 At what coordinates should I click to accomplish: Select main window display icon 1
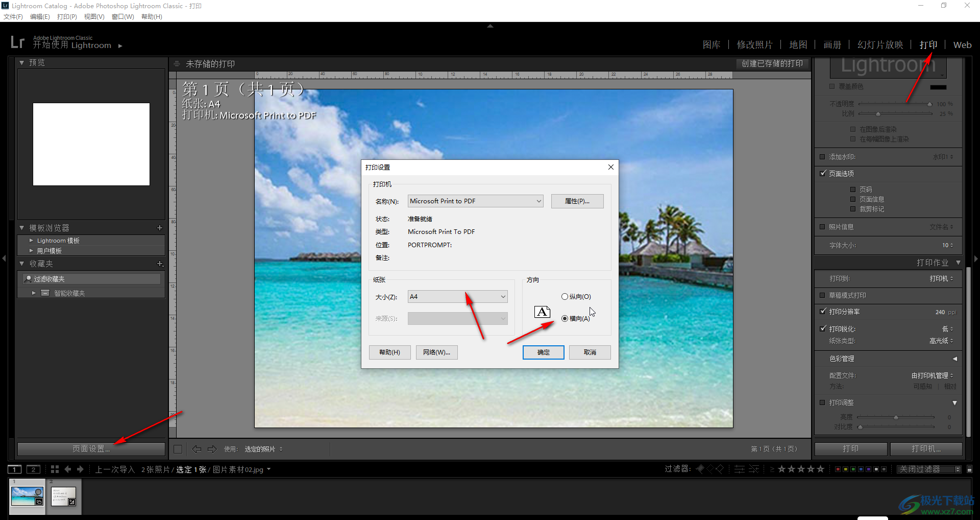tap(14, 469)
